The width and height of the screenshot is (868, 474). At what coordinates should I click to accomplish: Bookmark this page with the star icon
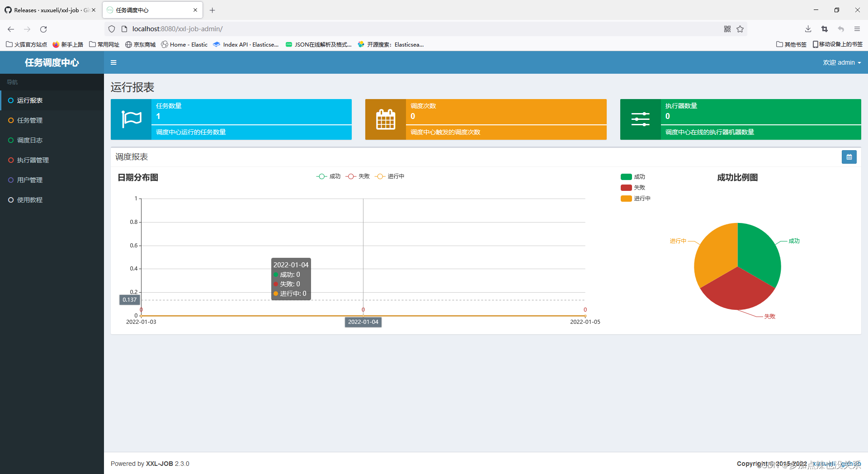point(740,29)
